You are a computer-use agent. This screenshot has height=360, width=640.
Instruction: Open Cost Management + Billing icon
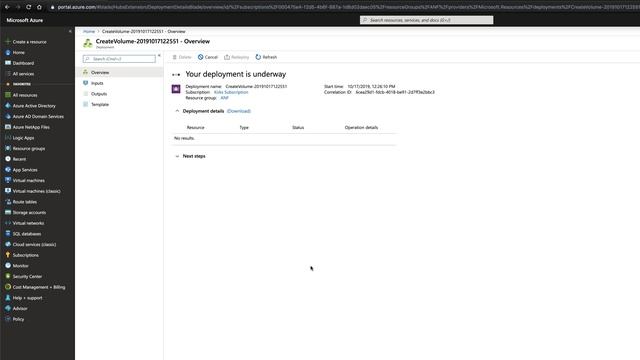pos(8,287)
